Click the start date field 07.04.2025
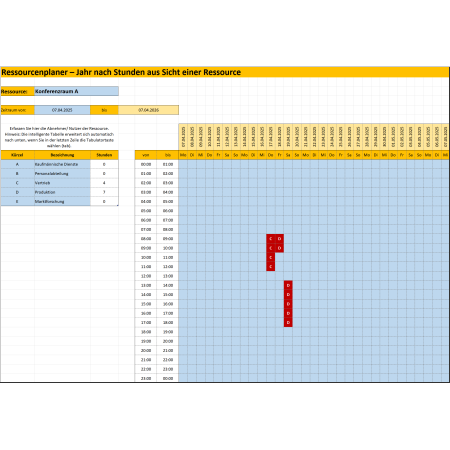 click(62, 110)
